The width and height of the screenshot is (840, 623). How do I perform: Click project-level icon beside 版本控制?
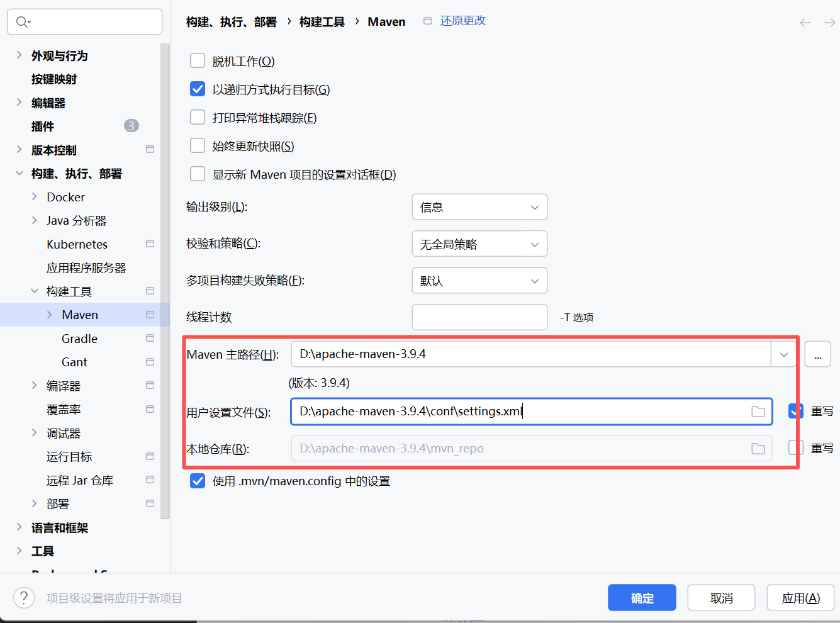(x=150, y=149)
